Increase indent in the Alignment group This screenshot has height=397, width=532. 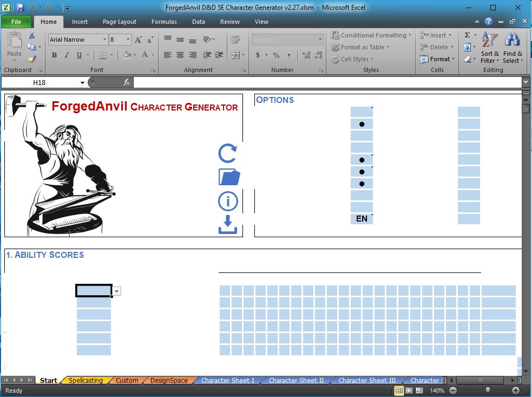219,55
